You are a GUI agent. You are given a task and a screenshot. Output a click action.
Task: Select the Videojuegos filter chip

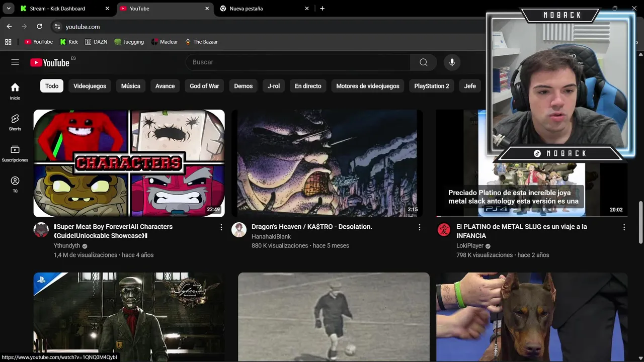point(90,86)
